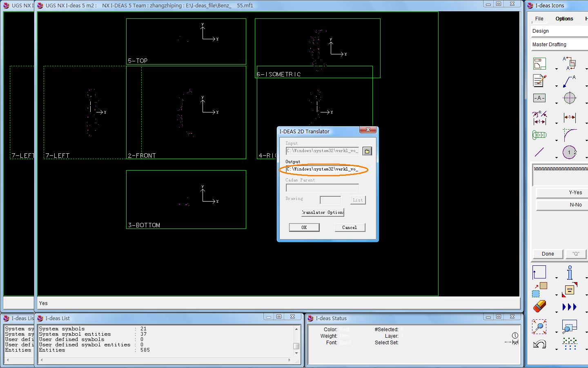
Task: Open the Options menu in I-deas Icons
Action: [x=564, y=19]
